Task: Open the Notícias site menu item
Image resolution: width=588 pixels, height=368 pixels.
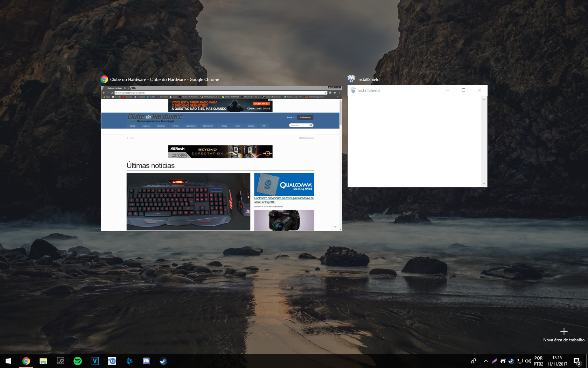Action: point(161,126)
